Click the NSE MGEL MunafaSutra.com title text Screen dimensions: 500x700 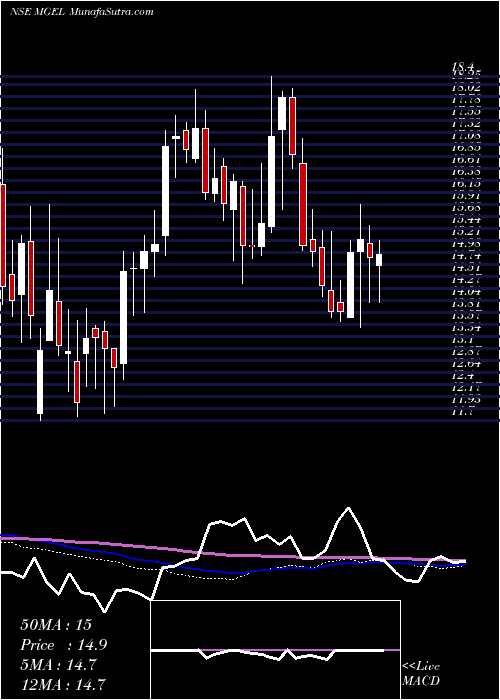82,12
